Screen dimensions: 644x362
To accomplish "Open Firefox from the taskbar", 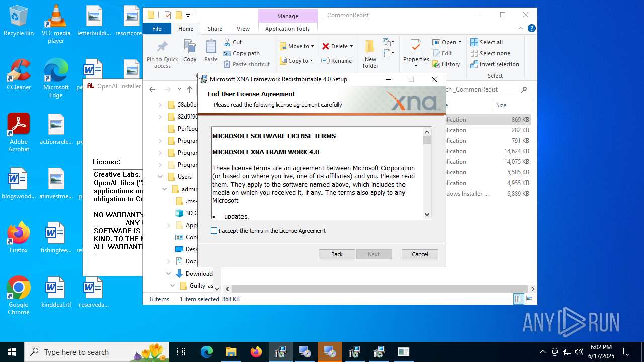I will coord(256,352).
